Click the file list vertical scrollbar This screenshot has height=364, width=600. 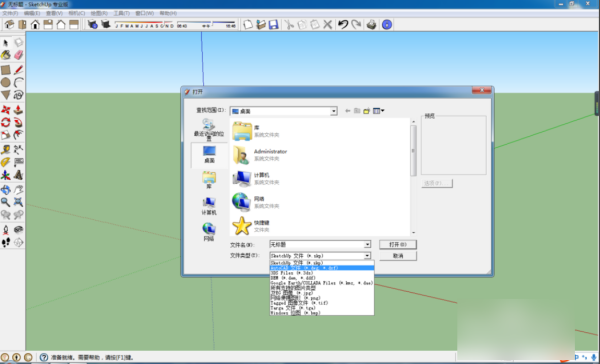coord(413,176)
